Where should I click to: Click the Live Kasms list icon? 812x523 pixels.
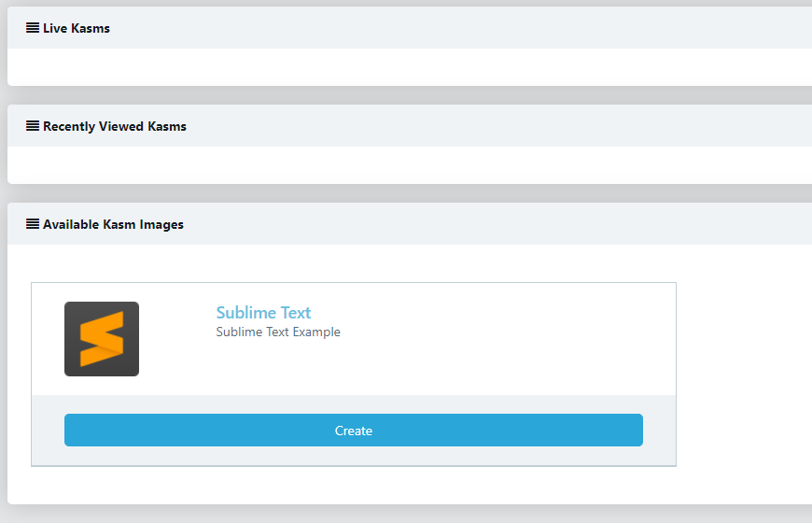(33, 28)
